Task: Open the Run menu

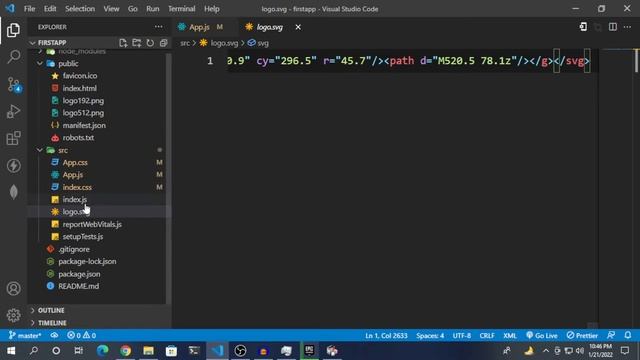Action: pyautogui.click(x=153, y=9)
